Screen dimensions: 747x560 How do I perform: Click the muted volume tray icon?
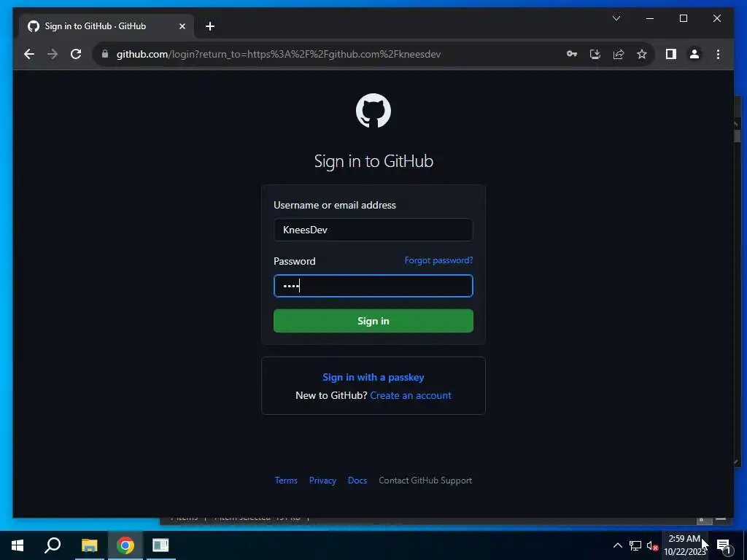pos(652,545)
